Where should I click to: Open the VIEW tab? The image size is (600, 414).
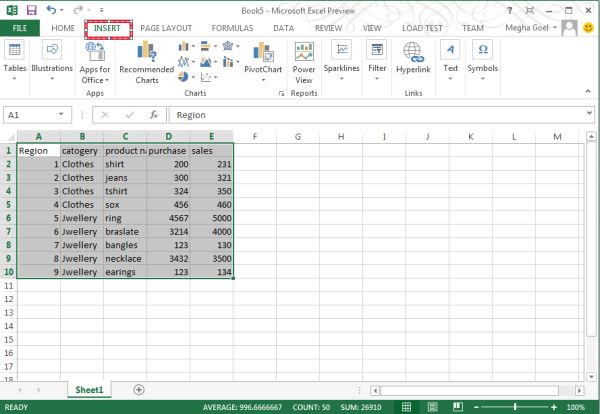pos(372,28)
